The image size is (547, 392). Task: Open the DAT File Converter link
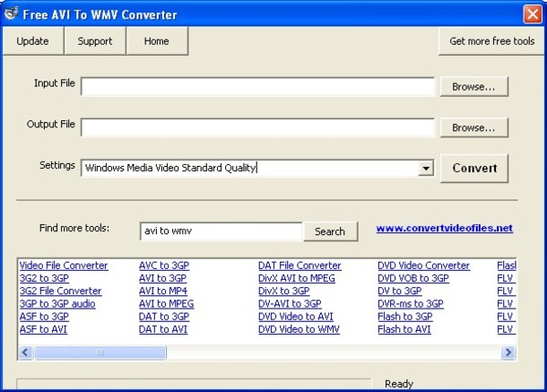(x=300, y=266)
